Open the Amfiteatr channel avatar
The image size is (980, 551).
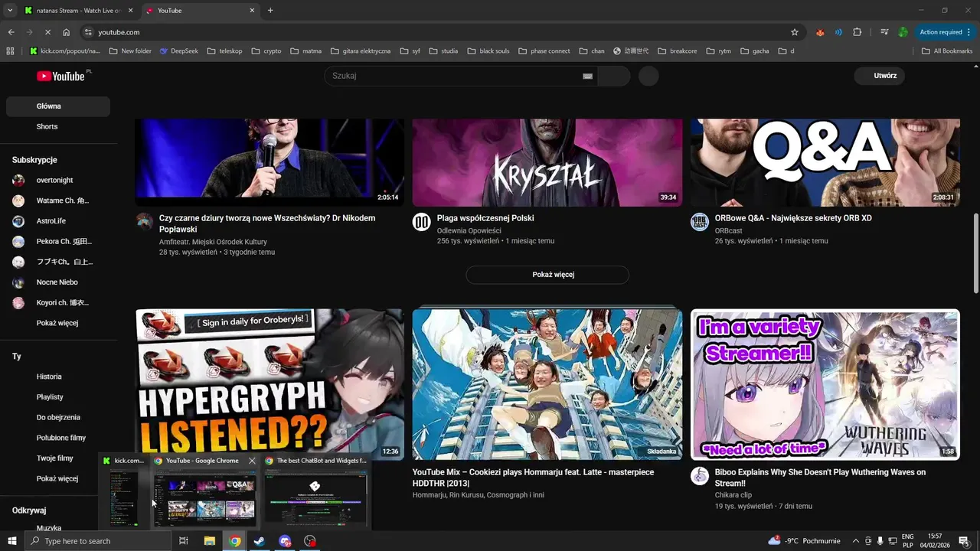click(145, 222)
